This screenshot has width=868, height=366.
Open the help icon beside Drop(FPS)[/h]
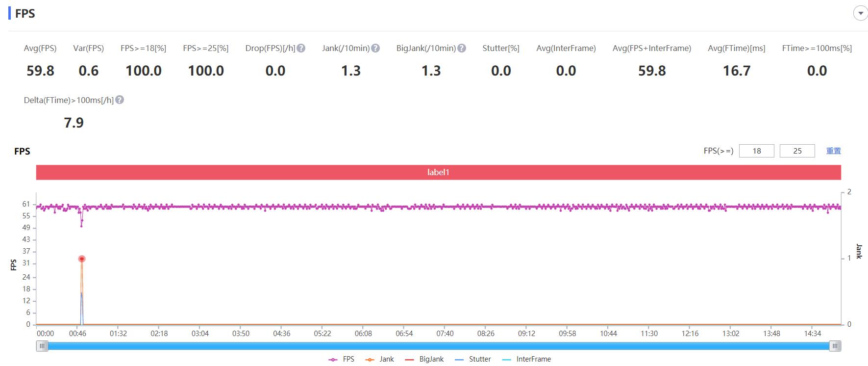(x=301, y=48)
